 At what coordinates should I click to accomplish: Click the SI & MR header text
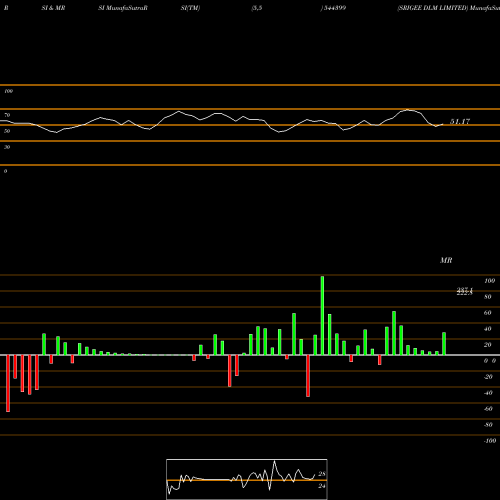[x=53, y=8]
